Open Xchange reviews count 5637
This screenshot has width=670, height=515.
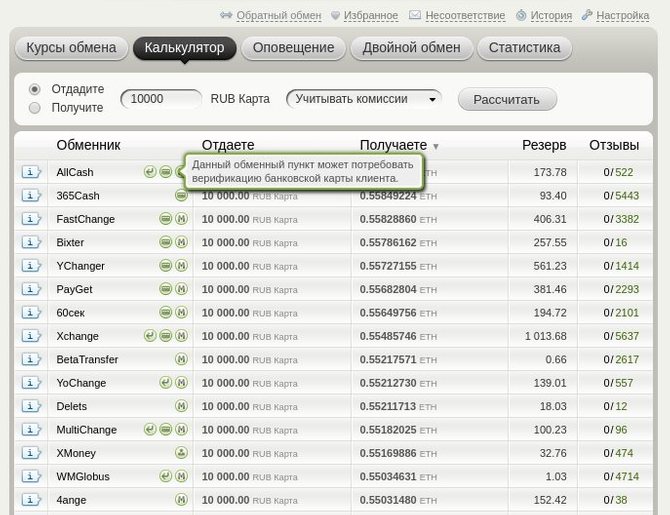pos(627,336)
